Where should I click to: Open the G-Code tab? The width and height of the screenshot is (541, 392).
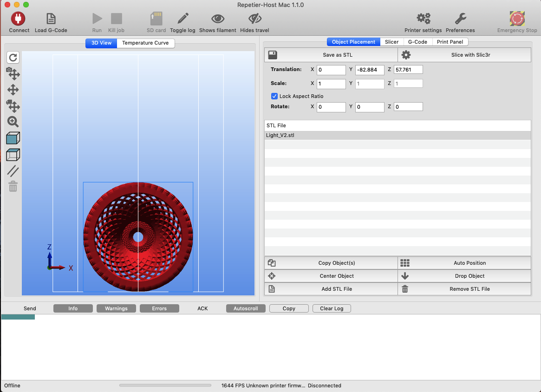pyautogui.click(x=417, y=42)
